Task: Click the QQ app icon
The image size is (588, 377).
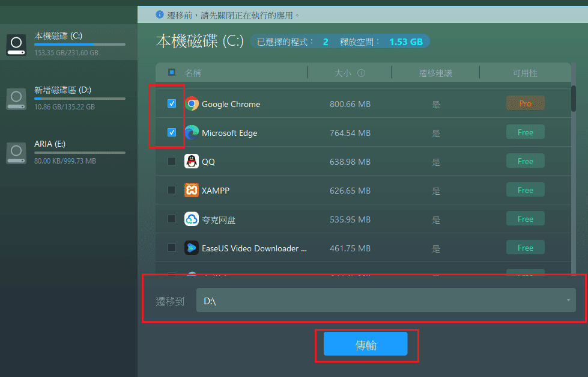Action: point(192,161)
